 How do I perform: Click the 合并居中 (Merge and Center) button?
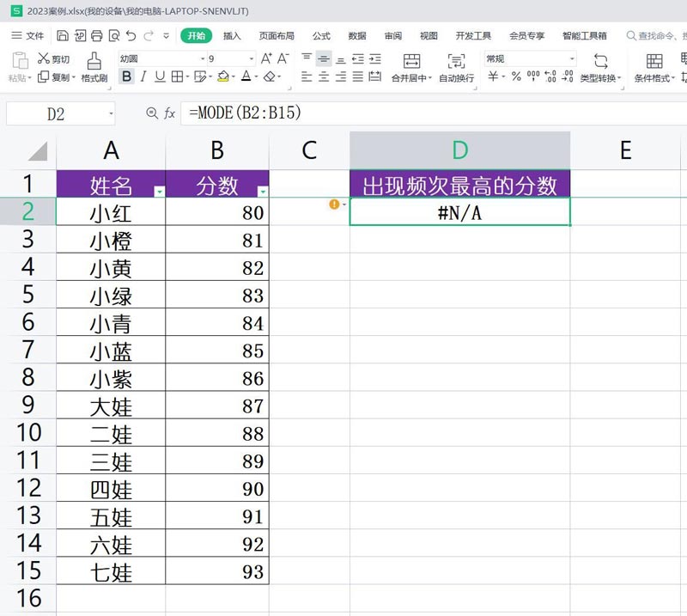(x=410, y=68)
